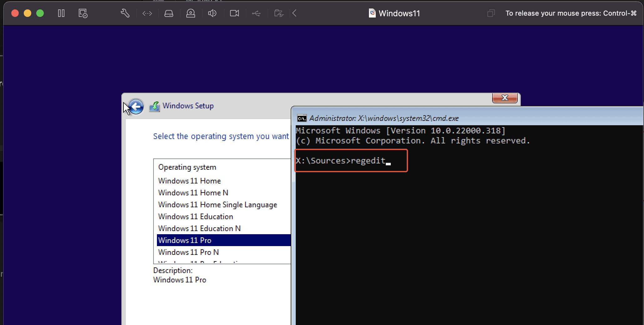Close the Windows Setup dialog

[x=505, y=98]
